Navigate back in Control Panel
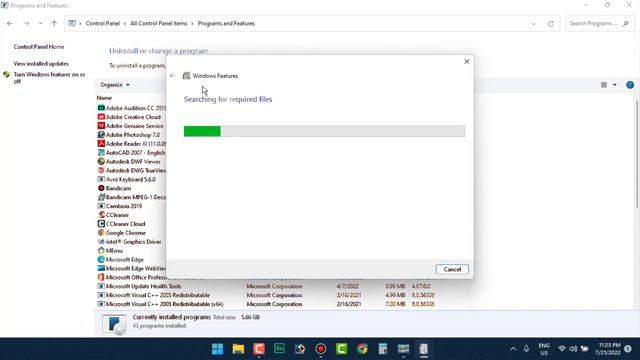Screen dimensions: 640x360 [10, 24]
